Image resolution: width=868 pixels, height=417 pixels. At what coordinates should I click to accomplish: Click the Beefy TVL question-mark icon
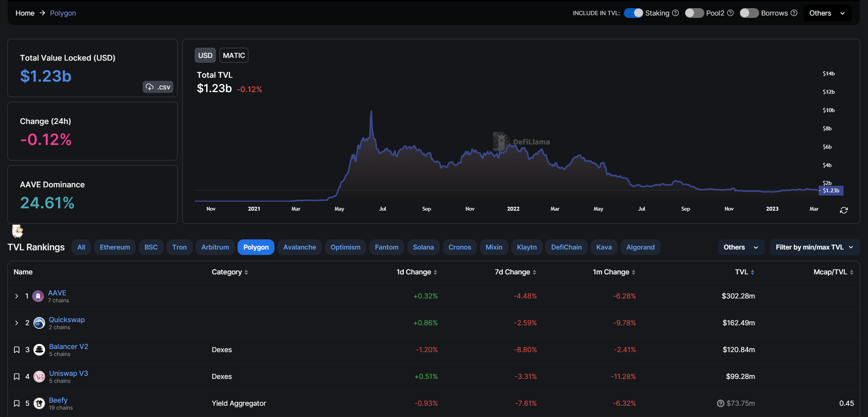click(x=720, y=403)
